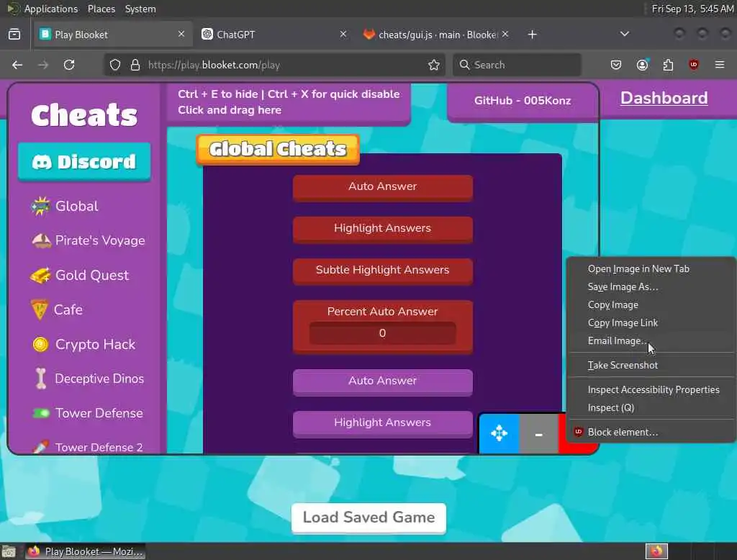This screenshot has height=560, width=737.
Task: Open Crypto Hack cheats category
Action: [83, 344]
